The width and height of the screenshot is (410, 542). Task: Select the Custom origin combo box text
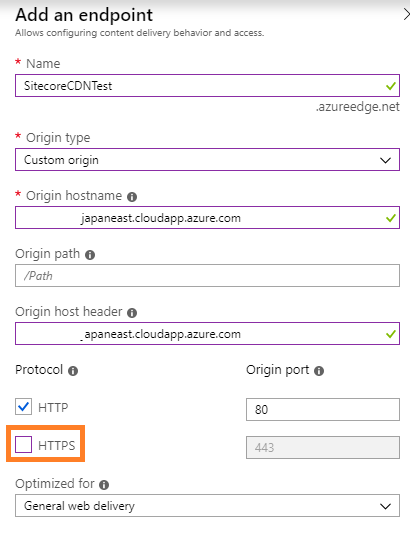[x=61, y=160]
